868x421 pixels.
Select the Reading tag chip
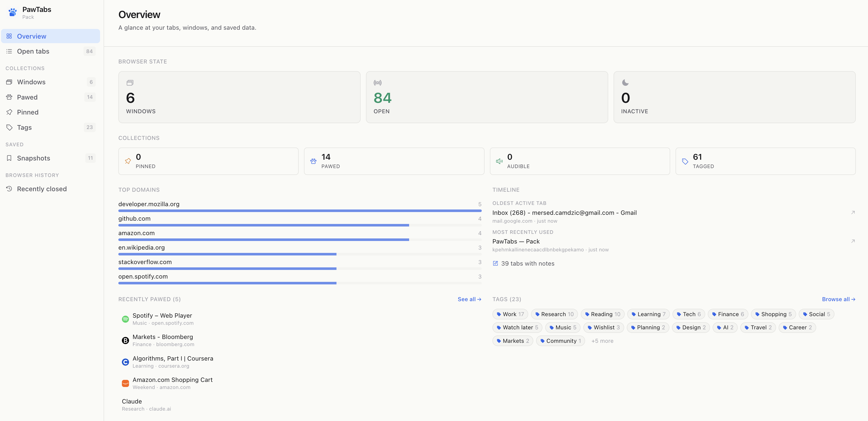pos(602,314)
